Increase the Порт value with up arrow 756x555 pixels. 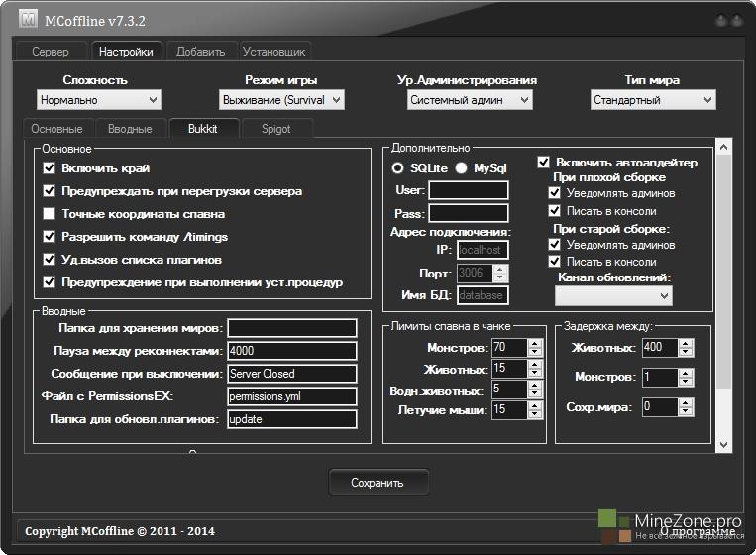point(500,269)
